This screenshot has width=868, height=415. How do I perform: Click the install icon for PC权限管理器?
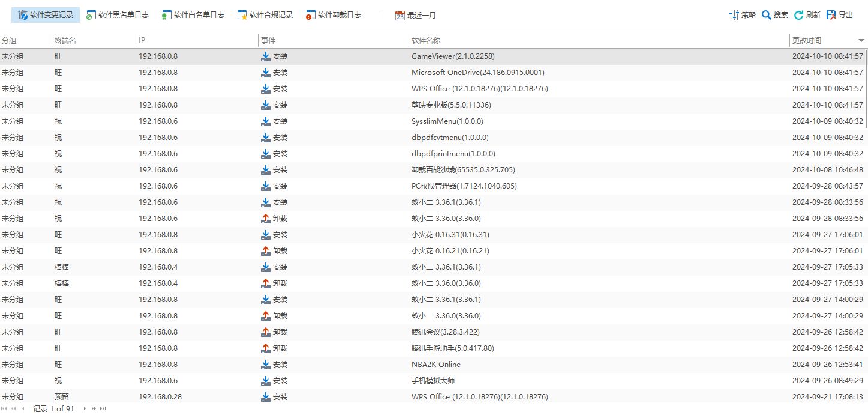(266, 186)
